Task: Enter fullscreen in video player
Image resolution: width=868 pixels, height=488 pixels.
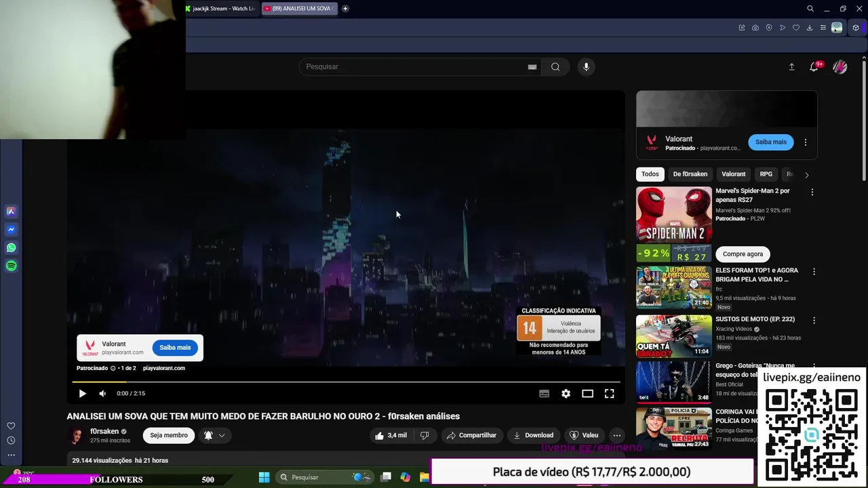Action: click(609, 393)
